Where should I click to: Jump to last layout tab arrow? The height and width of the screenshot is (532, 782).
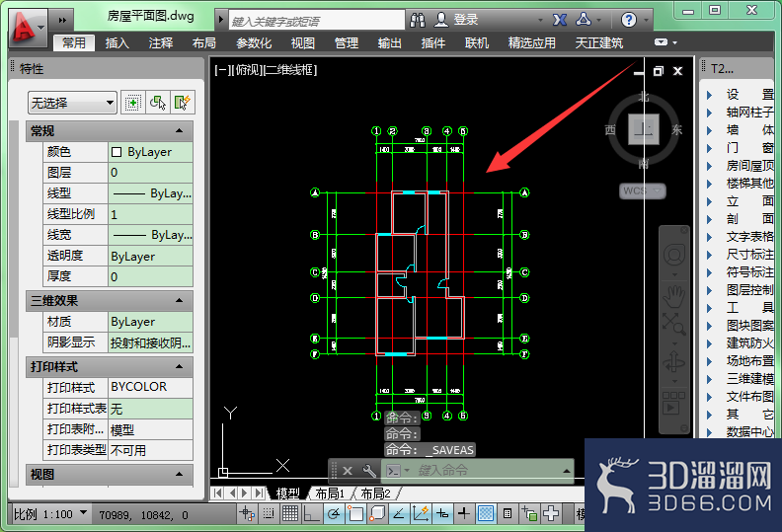(260, 494)
